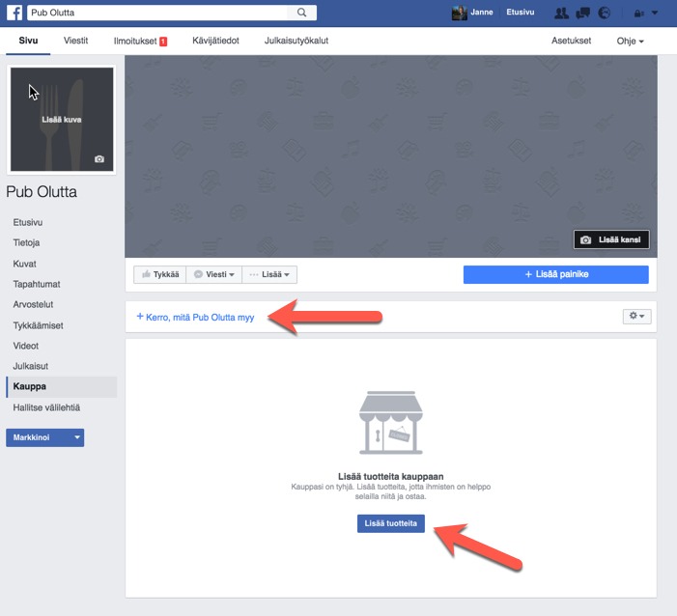Click the Pub Olutta page title

pos(42,192)
